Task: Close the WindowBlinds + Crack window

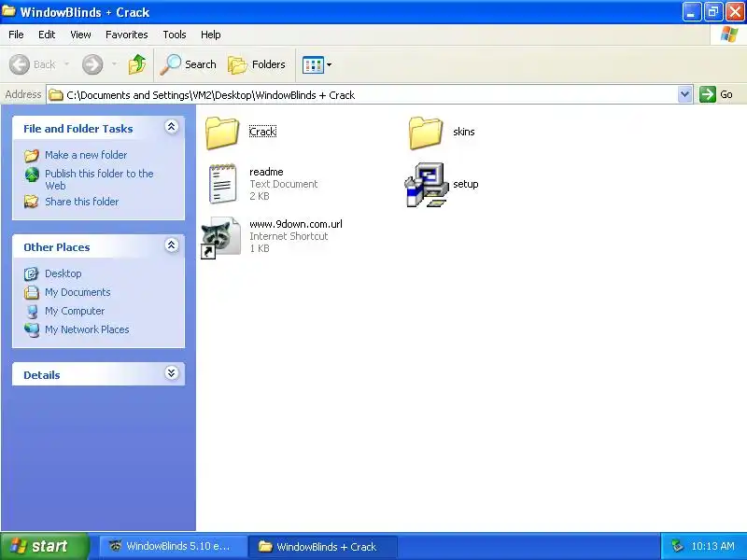Action: [735, 12]
